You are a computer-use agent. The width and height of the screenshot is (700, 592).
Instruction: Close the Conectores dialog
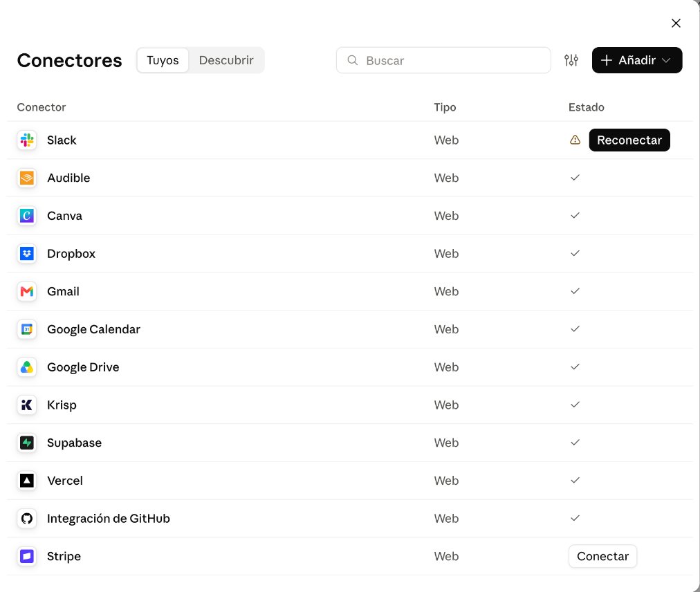coord(676,24)
